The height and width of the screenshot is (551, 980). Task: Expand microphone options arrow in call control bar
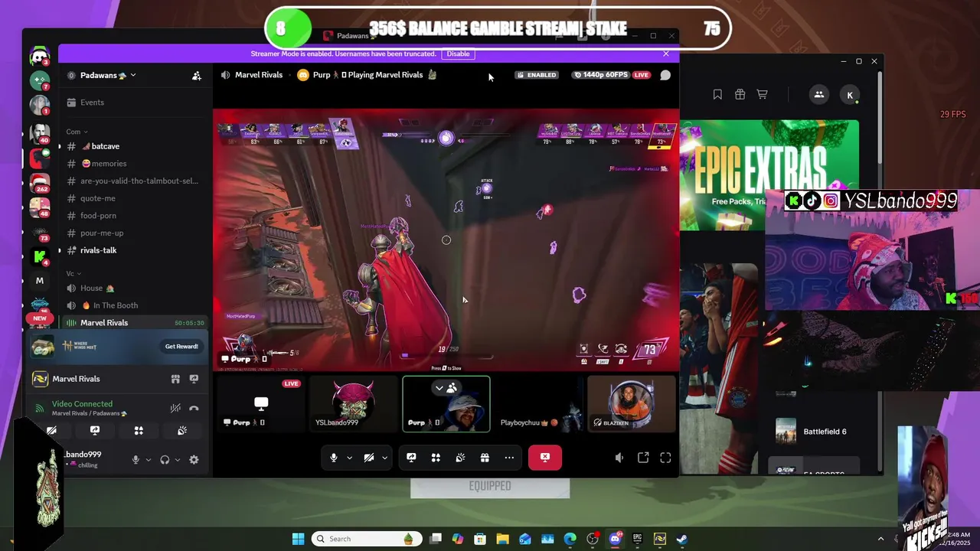[x=349, y=458]
